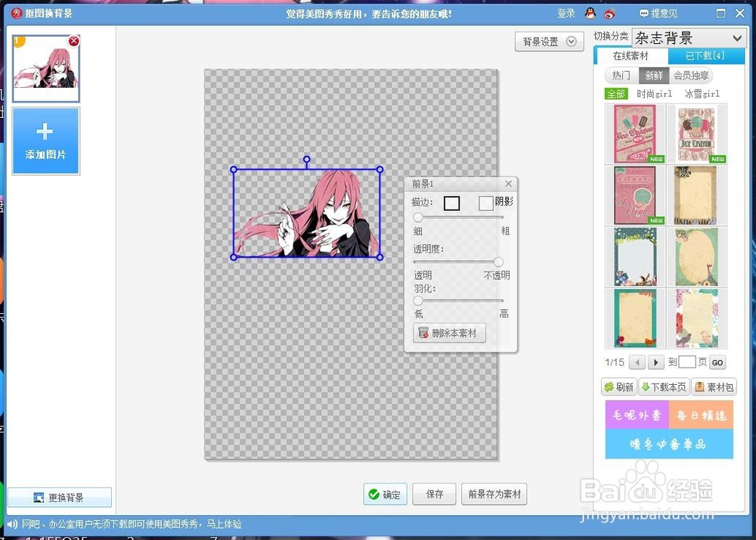Open the 描边 stroke color swatch
The image size is (756, 540).
point(452,203)
